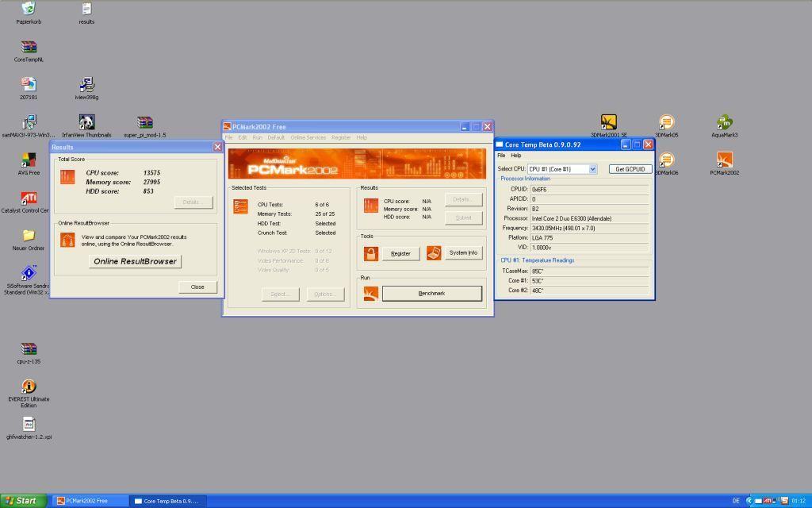Launch the IrfanView Thumbnails shortcut
This screenshot has height=508, width=812.
pos(86,122)
